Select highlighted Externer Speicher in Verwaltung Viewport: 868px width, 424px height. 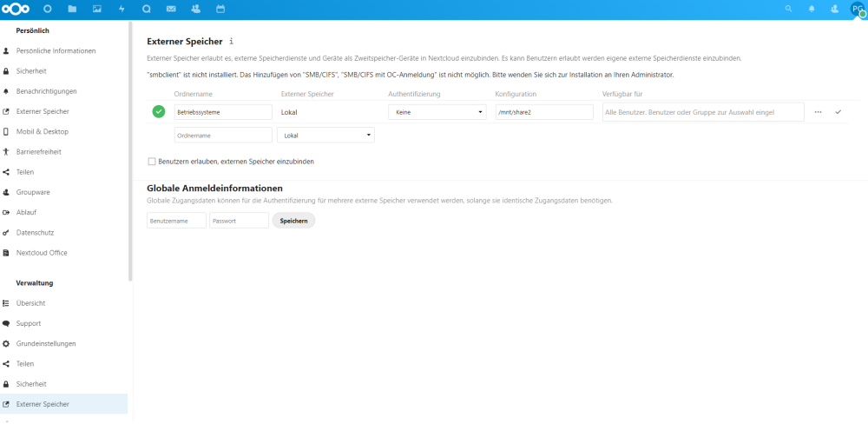click(63, 404)
